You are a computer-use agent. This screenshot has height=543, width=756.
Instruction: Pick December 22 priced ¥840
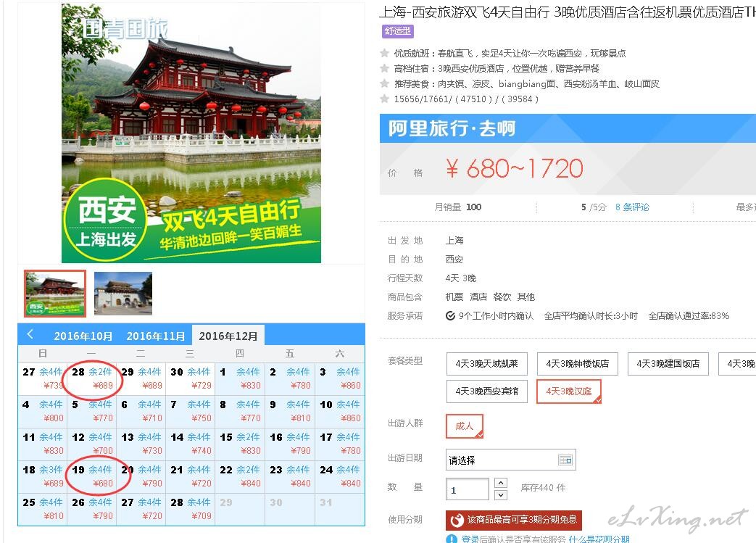pyautogui.click(x=240, y=476)
